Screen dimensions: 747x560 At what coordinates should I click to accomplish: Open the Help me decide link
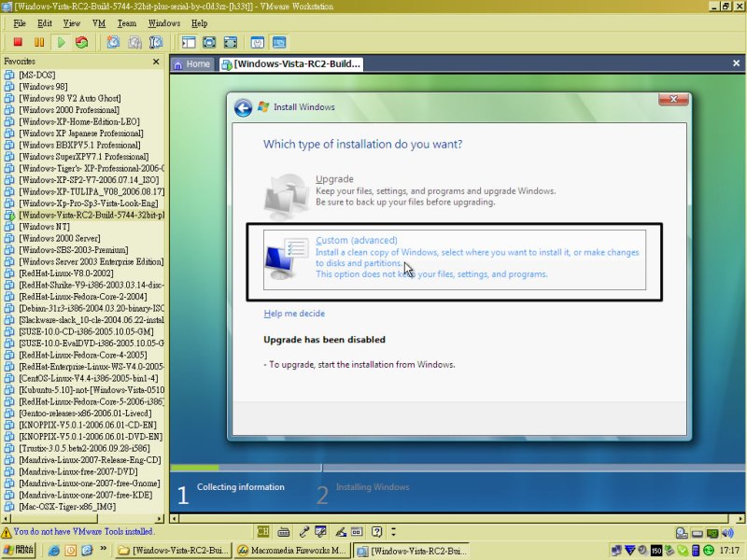(294, 314)
